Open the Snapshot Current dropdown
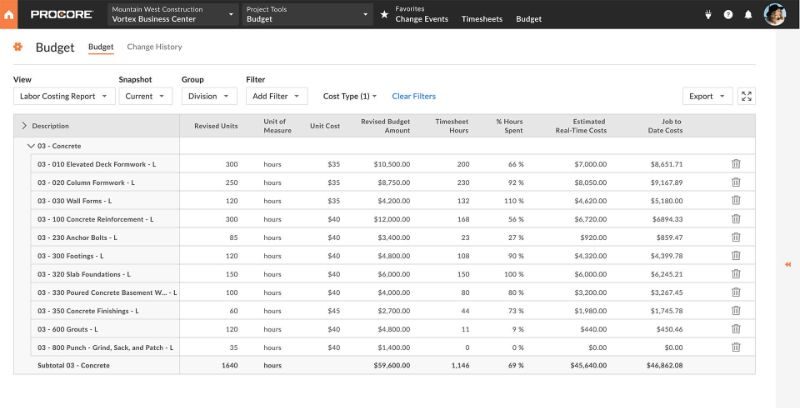This screenshot has height=408, width=800. [145, 96]
